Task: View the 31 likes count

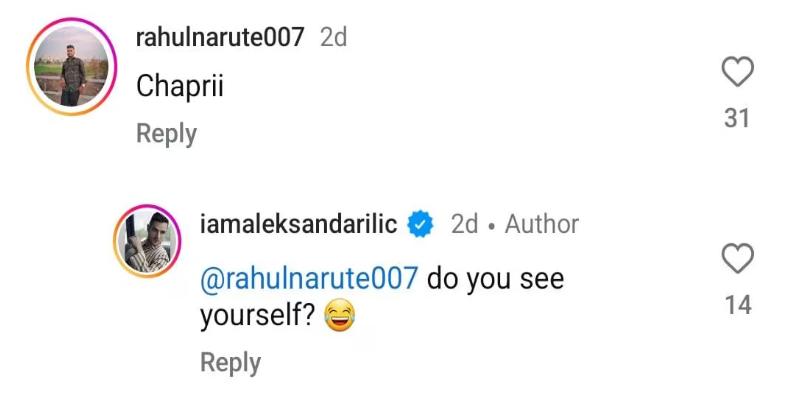Action: click(x=737, y=119)
